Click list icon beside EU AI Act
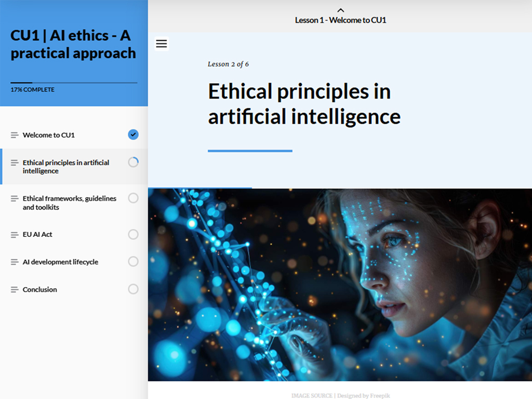 (15, 235)
